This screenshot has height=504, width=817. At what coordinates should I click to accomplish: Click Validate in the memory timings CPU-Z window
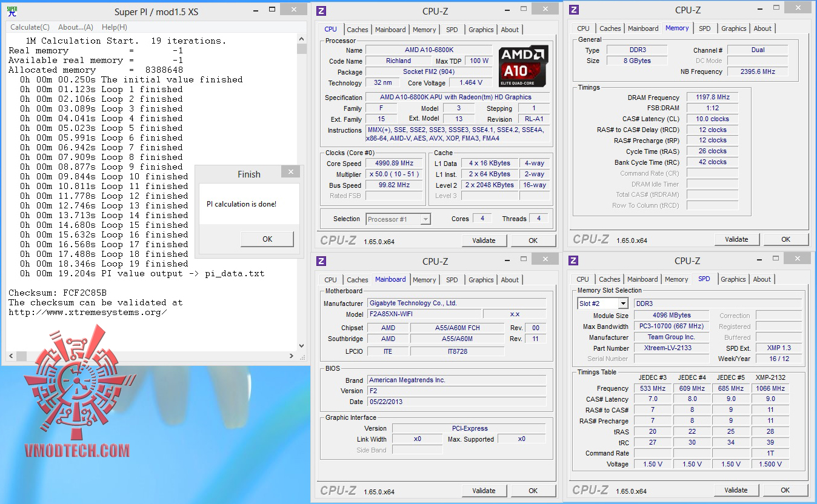click(x=736, y=239)
